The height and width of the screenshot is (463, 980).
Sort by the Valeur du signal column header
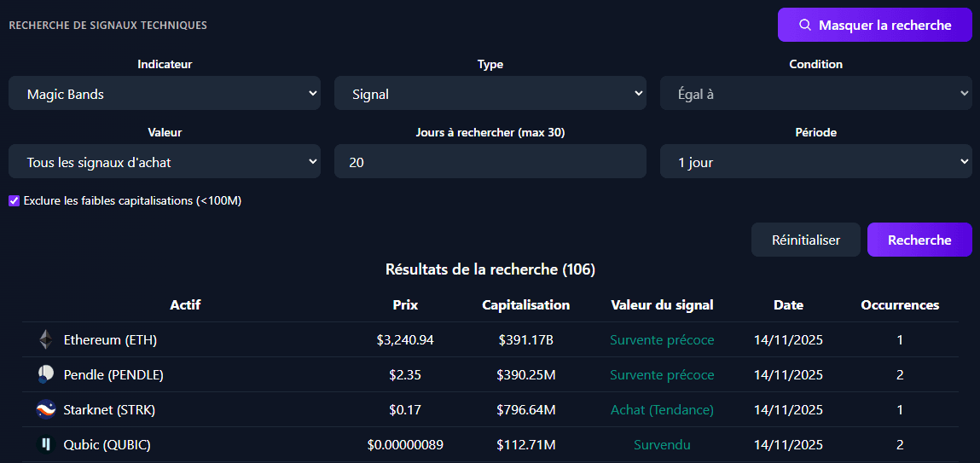(662, 305)
